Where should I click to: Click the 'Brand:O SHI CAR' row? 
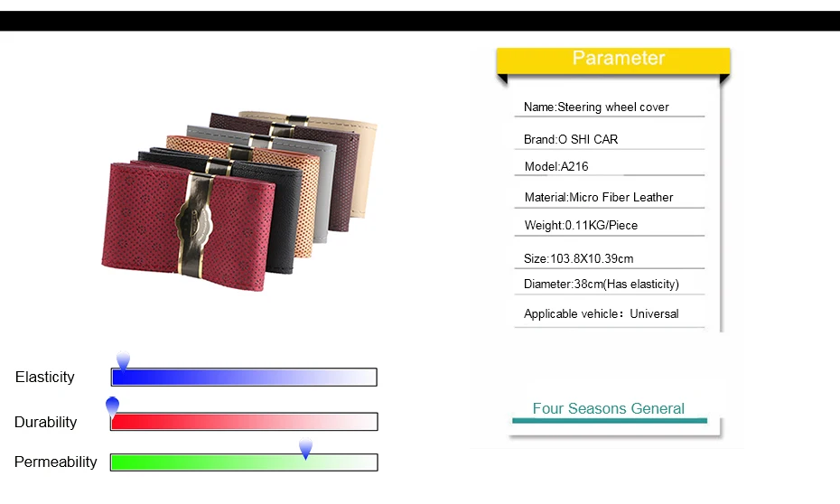tap(571, 139)
